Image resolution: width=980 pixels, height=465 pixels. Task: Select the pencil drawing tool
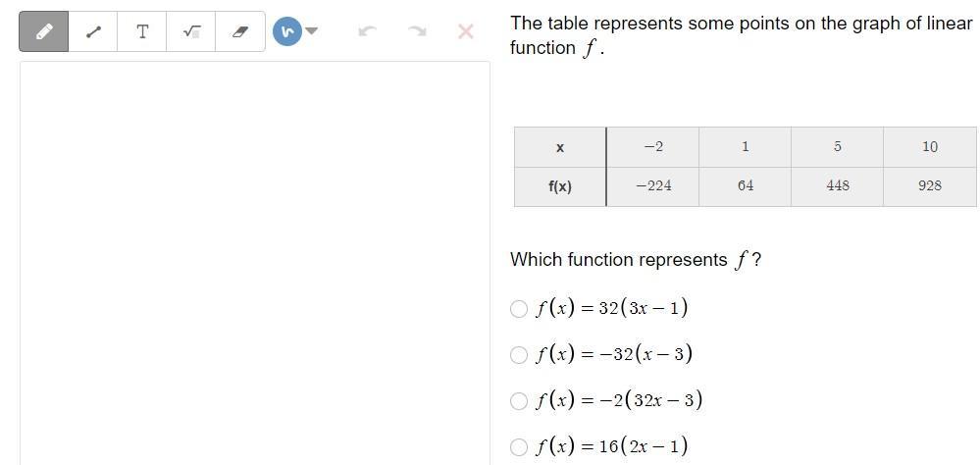[44, 31]
